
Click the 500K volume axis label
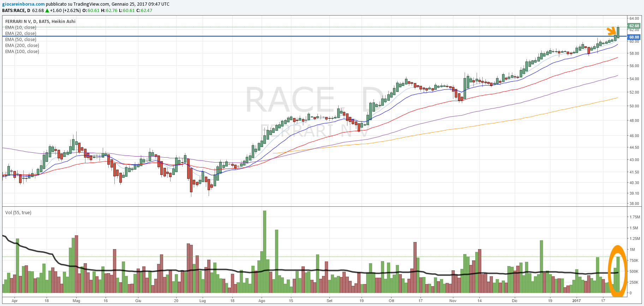point(634,272)
